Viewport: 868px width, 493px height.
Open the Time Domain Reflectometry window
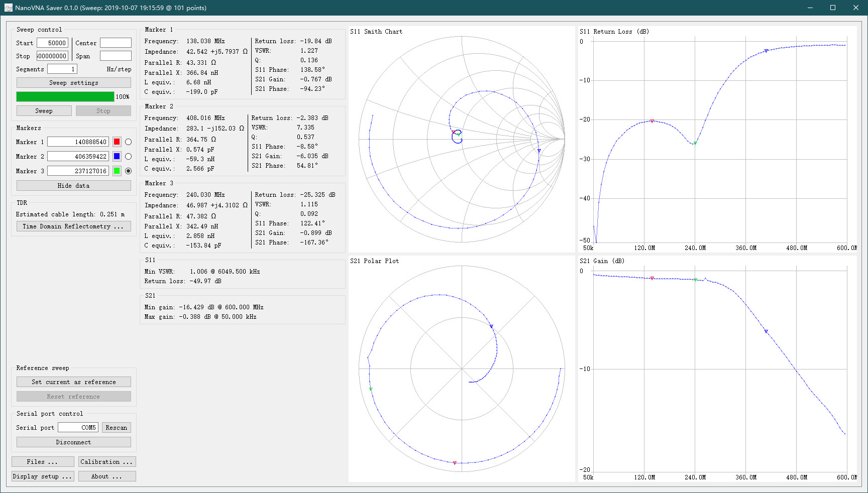(73, 226)
